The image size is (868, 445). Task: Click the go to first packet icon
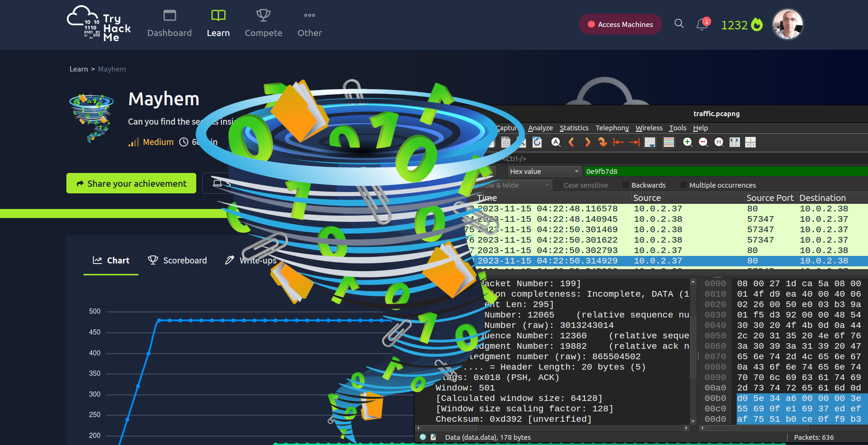pyautogui.click(x=618, y=142)
